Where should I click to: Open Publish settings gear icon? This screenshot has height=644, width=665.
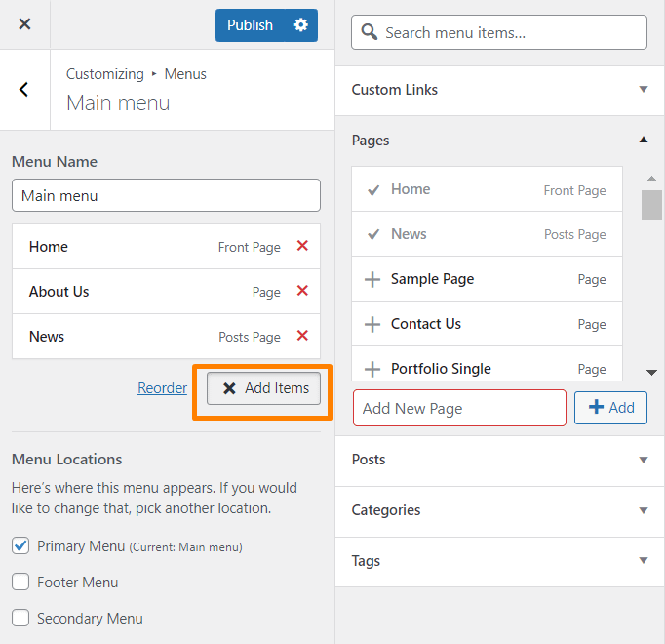[300, 25]
